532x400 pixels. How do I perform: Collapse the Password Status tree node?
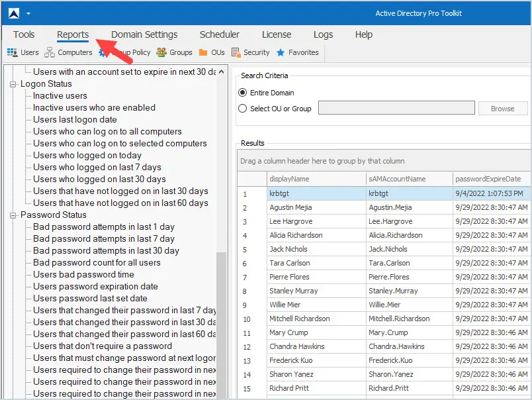click(13, 215)
